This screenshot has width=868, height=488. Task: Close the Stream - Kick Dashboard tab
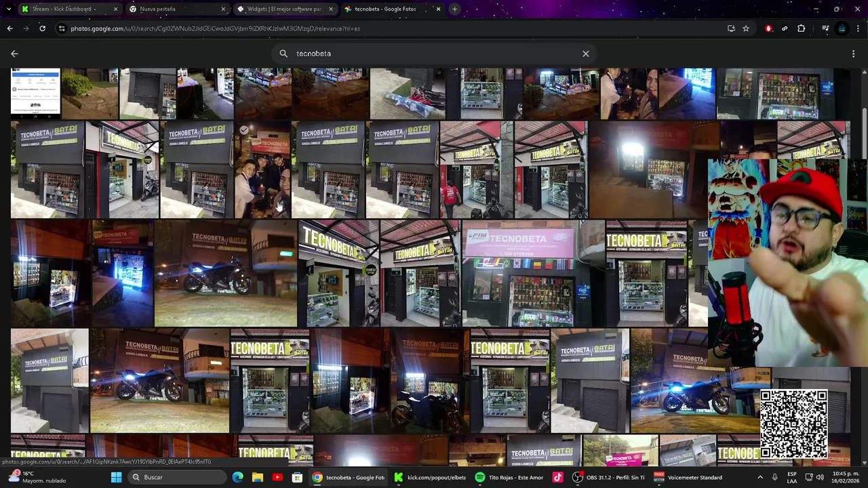click(115, 9)
